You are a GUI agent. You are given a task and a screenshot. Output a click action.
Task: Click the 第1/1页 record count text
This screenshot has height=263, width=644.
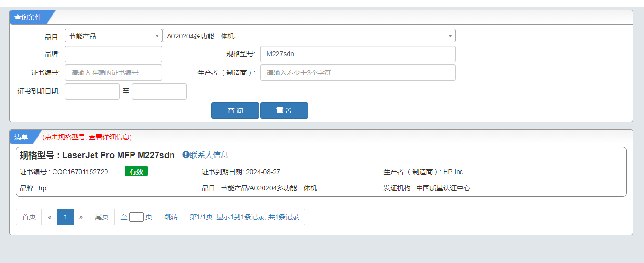pyautogui.click(x=244, y=217)
